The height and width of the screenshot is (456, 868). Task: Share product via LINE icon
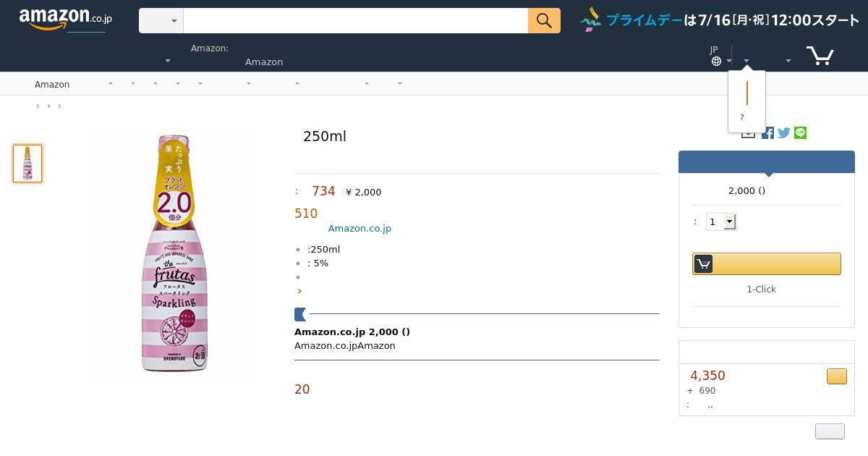(800, 132)
